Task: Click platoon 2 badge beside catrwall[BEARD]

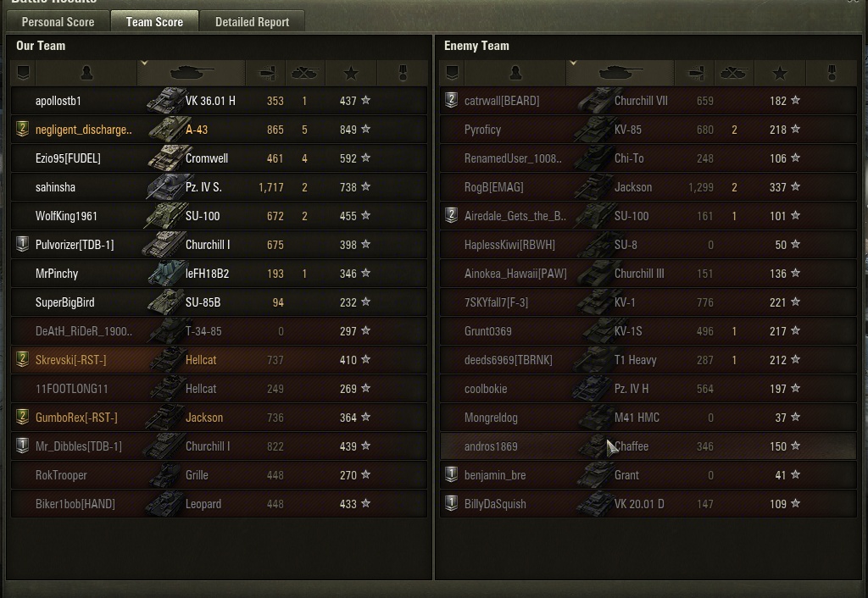Action: pos(452,101)
